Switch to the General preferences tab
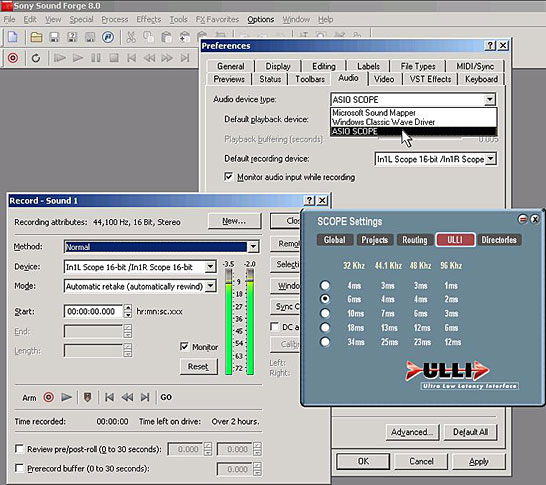 click(231, 66)
